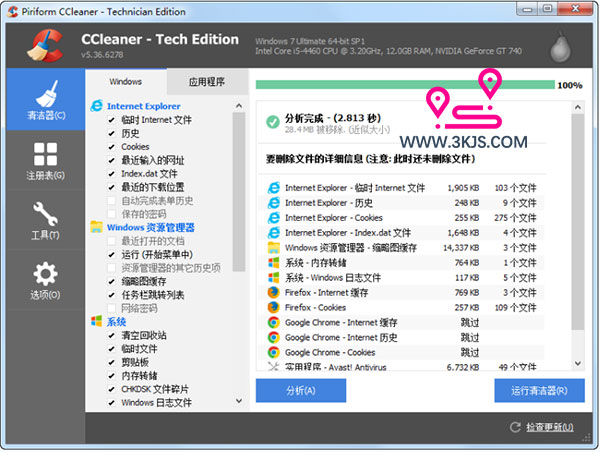Click the category list scrollbar thumb
The width and height of the screenshot is (600, 452).
coord(239,191)
